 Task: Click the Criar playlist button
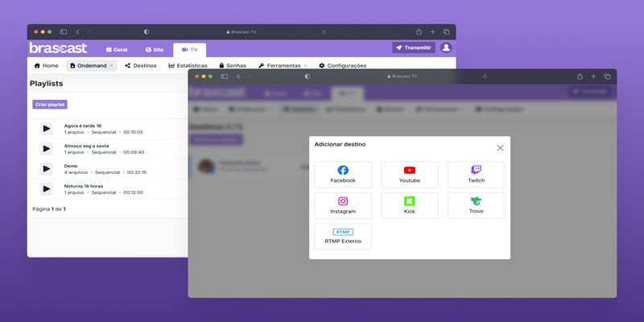click(50, 105)
